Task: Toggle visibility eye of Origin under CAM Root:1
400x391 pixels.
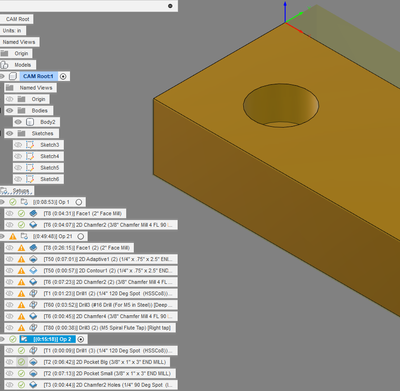Action: 10,99
